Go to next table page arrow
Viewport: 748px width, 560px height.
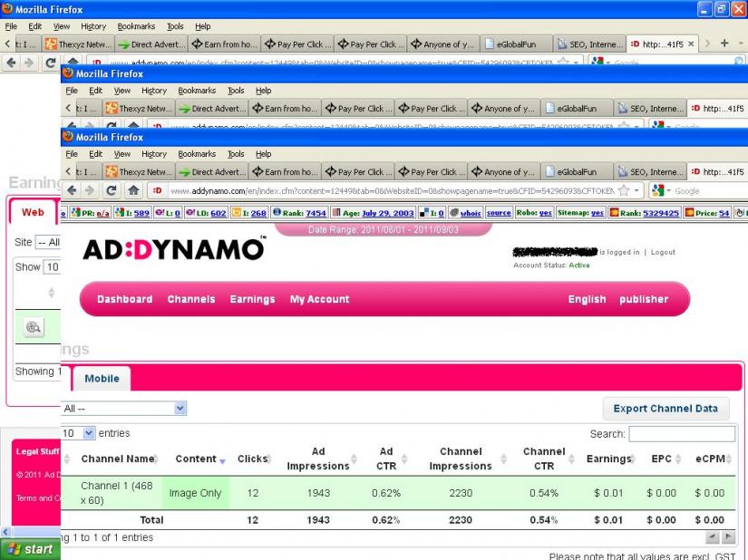728,537
